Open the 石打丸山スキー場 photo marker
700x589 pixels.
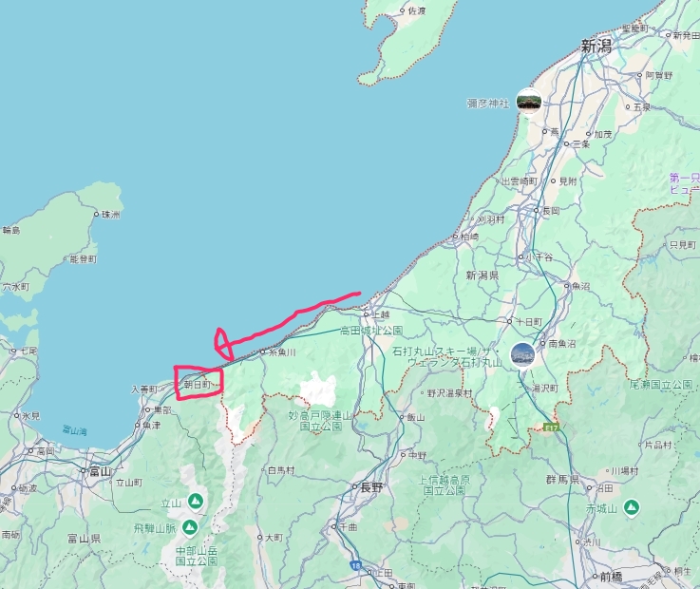point(522,355)
